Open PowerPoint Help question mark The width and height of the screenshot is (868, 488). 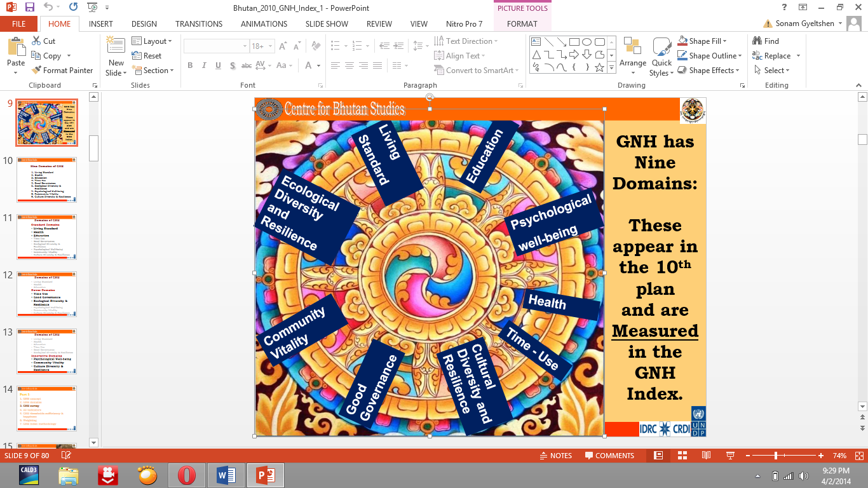[785, 7]
